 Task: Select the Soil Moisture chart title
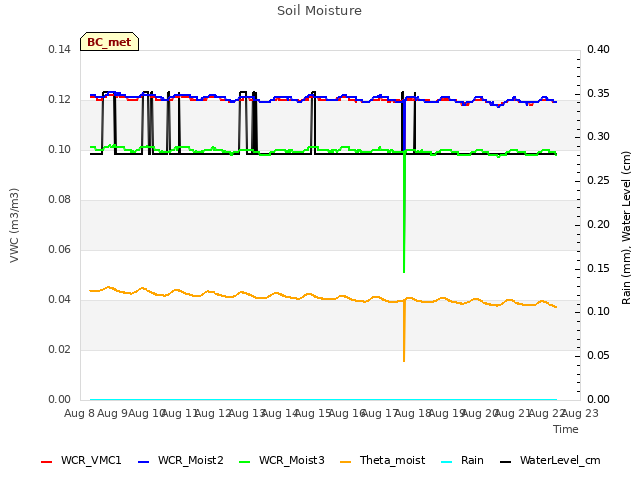pyautogui.click(x=319, y=11)
